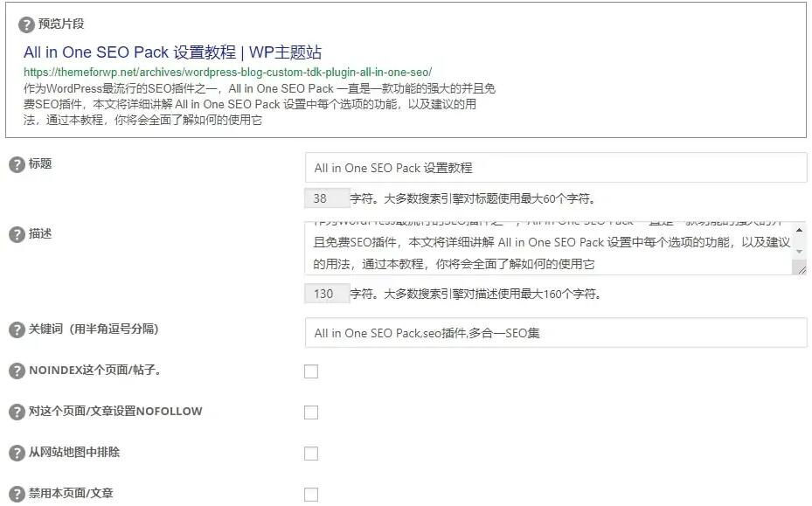Click the textarea resize handle corner

[801, 269]
